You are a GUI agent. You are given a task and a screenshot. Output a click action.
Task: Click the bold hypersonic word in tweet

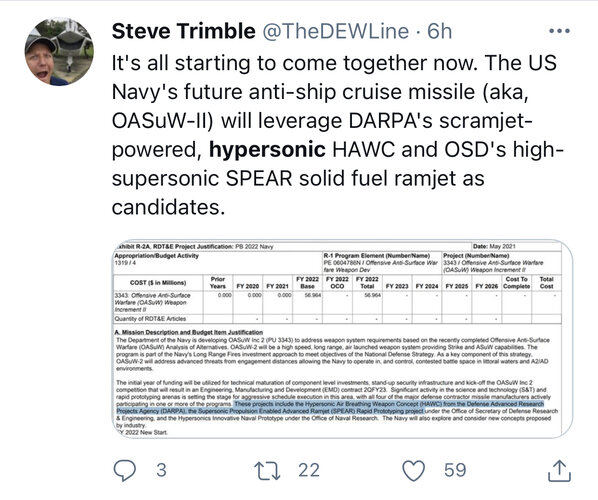pos(267,149)
